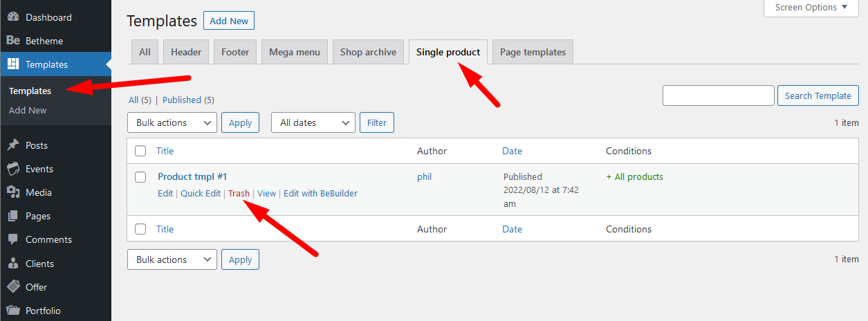Click Edit with BeBuilder link
This screenshot has width=868, height=321.
coord(320,194)
